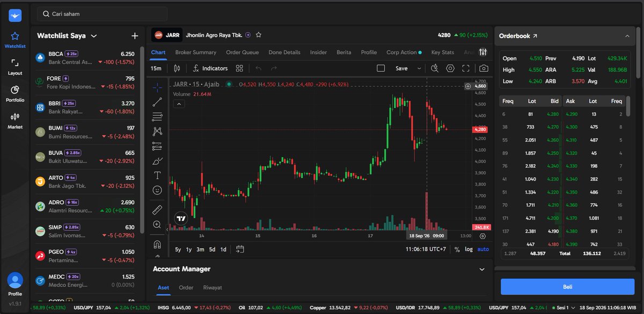Open the chart layout selector square
Image resolution: width=644 pixels, height=314 pixels.
[x=381, y=69]
